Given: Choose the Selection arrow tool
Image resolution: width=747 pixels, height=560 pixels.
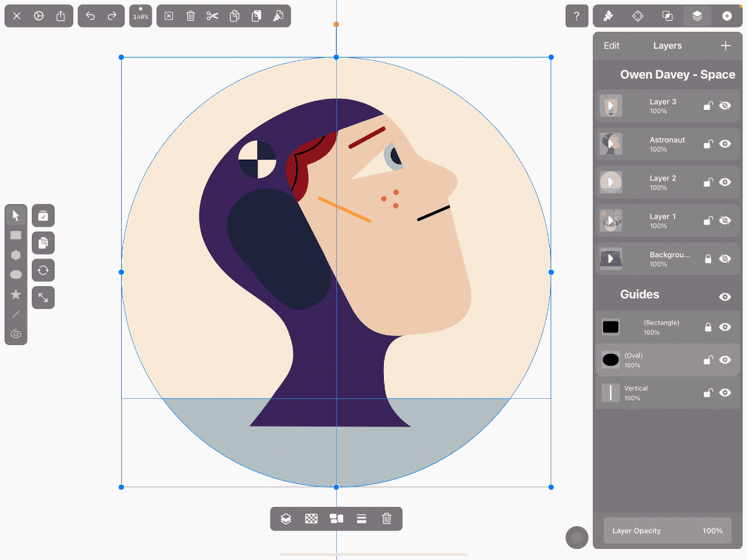Looking at the screenshot, I should [x=16, y=215].
